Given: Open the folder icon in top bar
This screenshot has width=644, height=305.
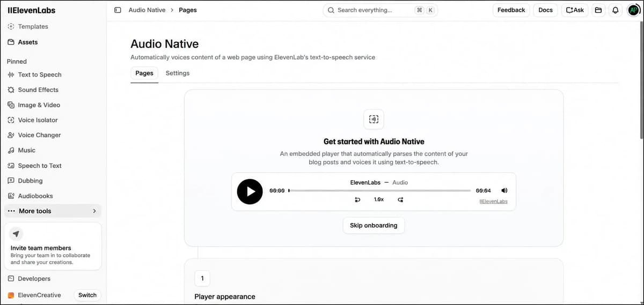Looking at the screenshot, I should tap(598, 10).
